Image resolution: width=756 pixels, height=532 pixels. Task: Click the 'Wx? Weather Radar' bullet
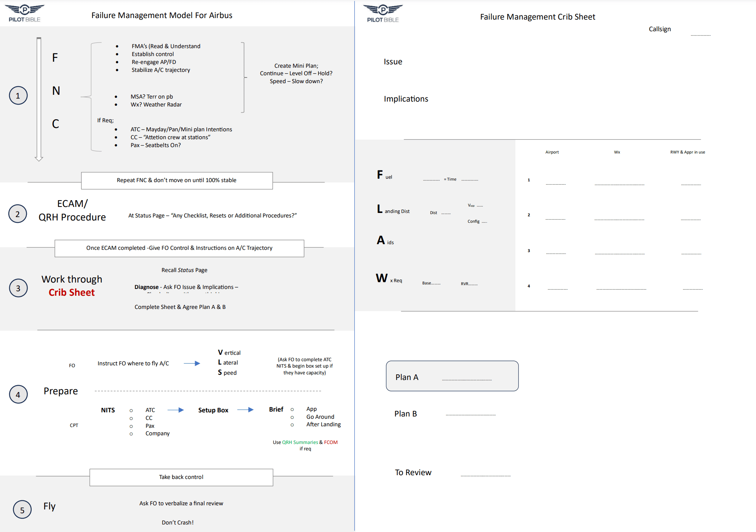pos(156,105)
